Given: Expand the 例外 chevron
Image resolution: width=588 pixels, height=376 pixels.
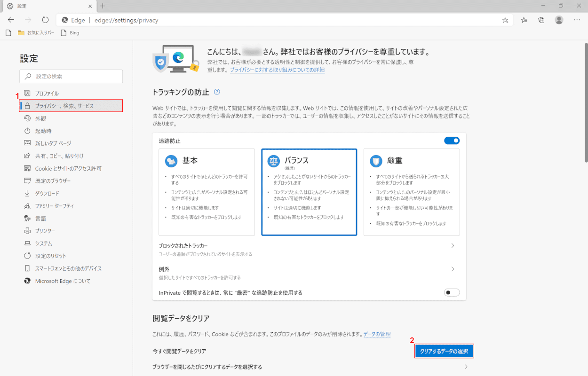Looking at the screenshot, I should tap(453, 269).
